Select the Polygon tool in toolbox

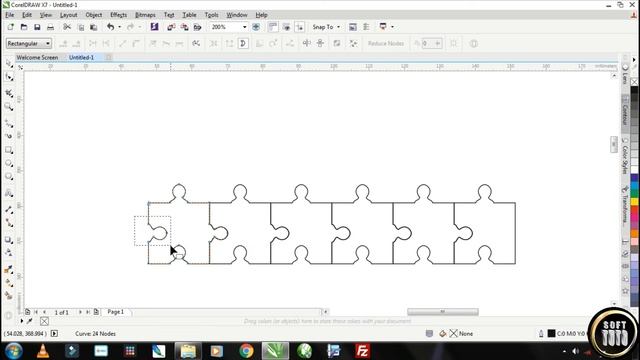click(9, 177)
